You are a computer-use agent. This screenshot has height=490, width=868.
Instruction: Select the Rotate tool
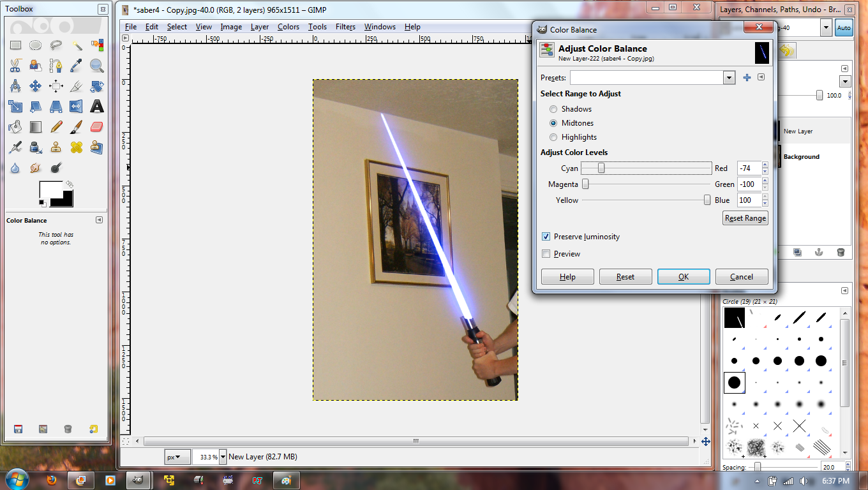(97, 86)
